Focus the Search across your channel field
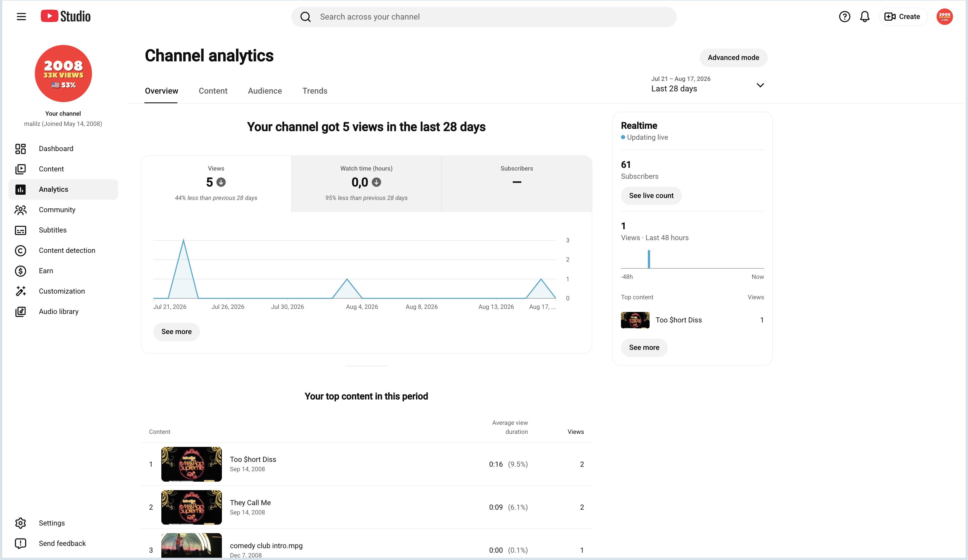Image resolution: width=968 pixels, height=560 pixels. tap(484, 17)
